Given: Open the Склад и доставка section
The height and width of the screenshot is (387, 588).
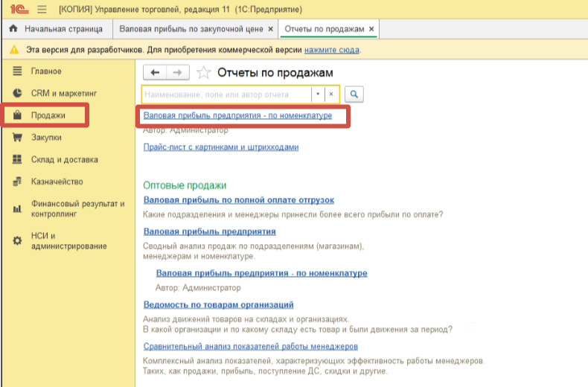Looking at the screenshot, I should 65,159.
